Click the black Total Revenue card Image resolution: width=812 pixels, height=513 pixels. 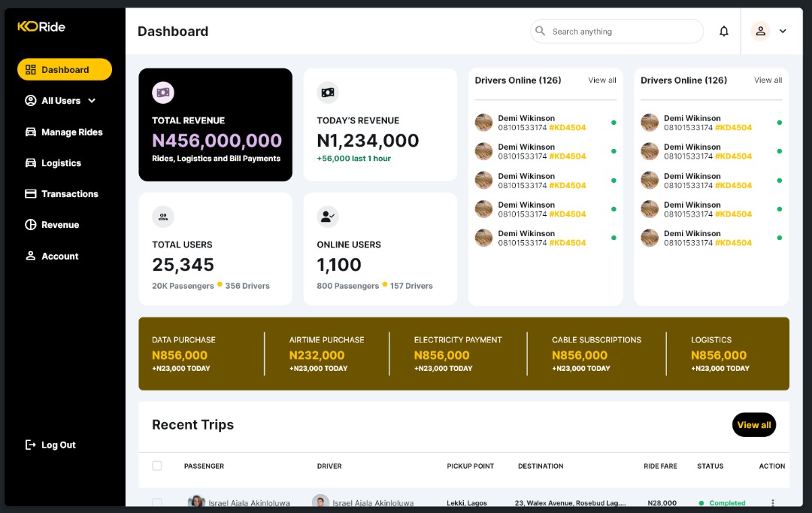click(215, 124)
